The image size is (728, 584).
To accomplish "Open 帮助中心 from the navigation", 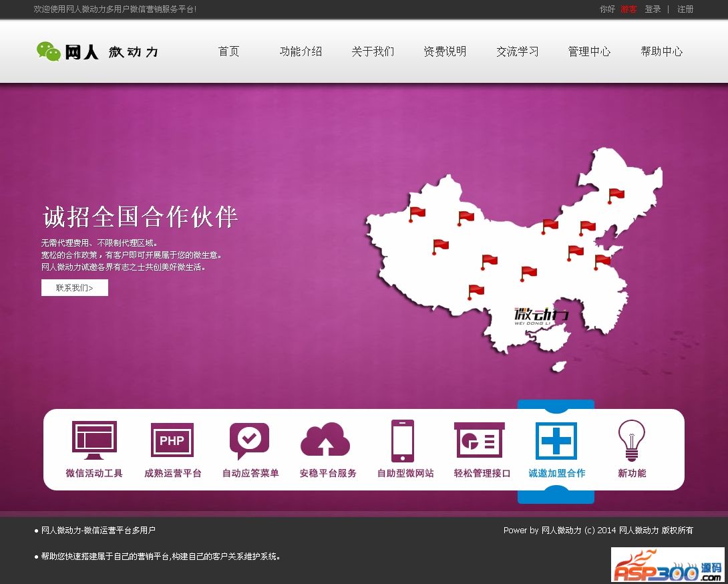I will pyautogui.click(x=662, y=51).
